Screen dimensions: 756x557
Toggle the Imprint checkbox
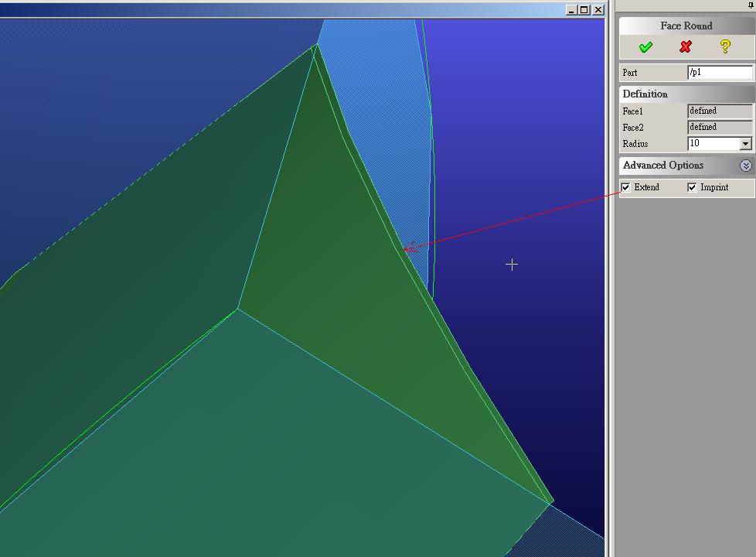(692, 187)
